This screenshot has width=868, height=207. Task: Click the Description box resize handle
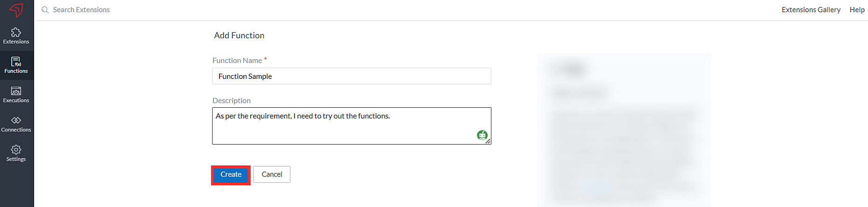pyautogui.click(x=488, y=141)
